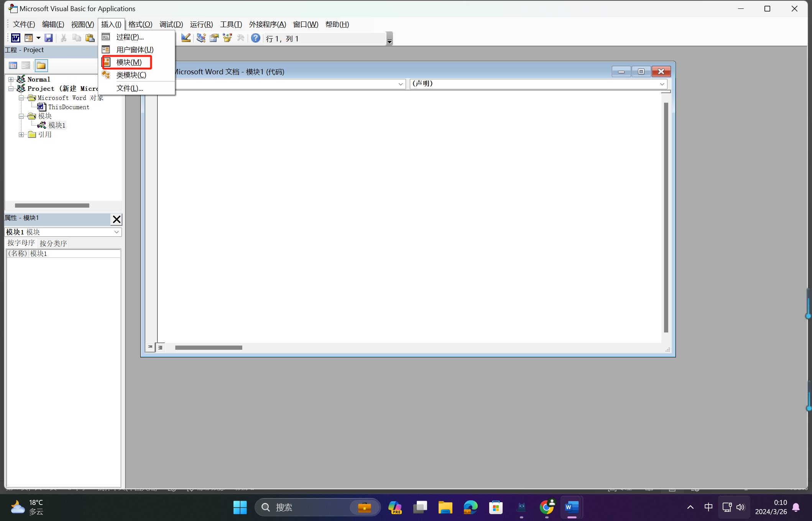Click the Save toolbar icon
The image size is (812, 521).
[x=48, y=38]
